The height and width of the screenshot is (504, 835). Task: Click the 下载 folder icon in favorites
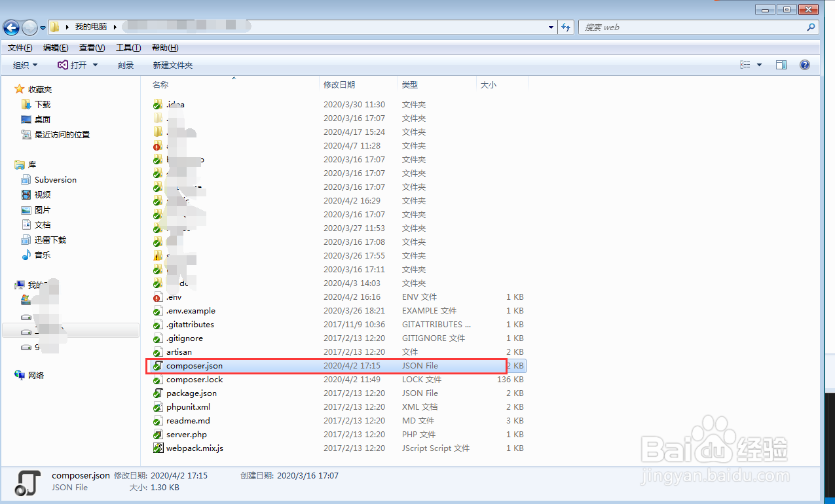tap(26, 104)
